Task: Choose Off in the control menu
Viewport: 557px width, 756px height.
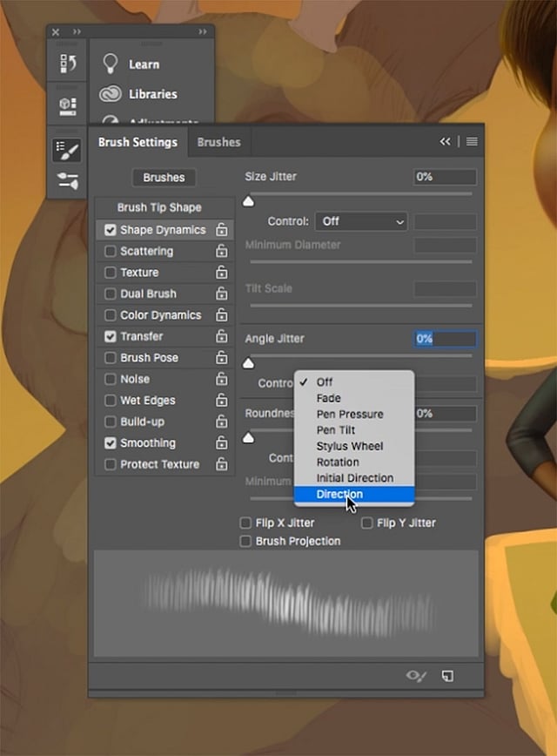Action: click(x=354, y=381)
